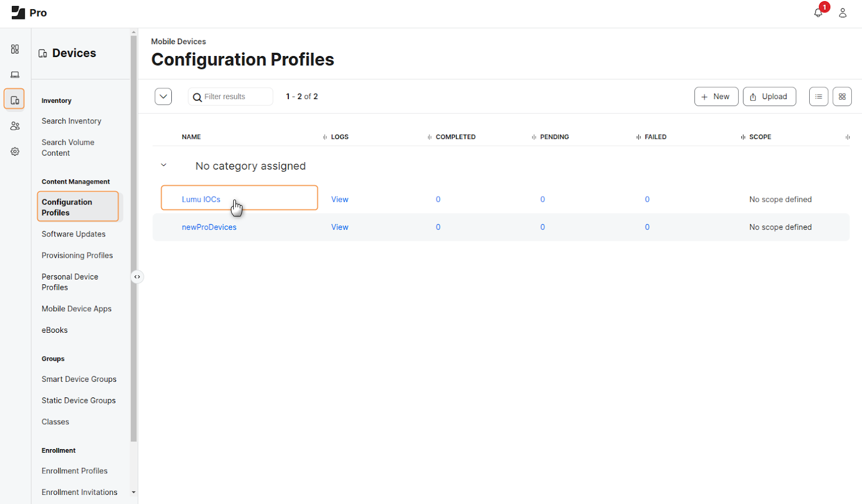Switch to grid view layout icon
This screenshot has height=504, width=862.
click(x=842, y=96)
